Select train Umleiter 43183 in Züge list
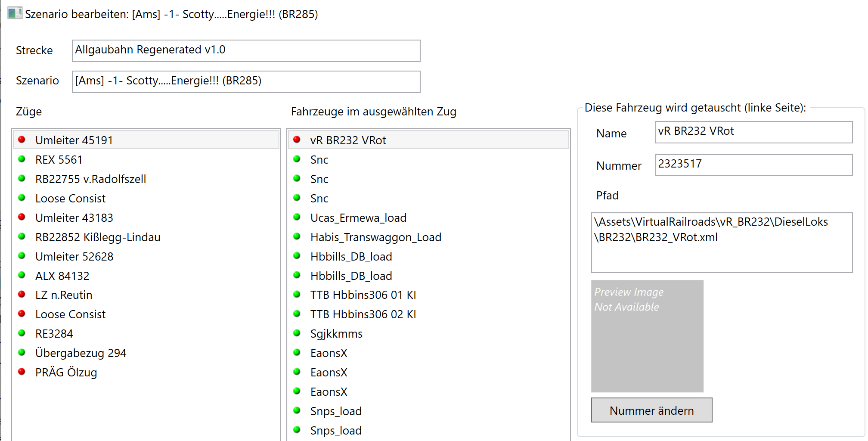The height and width of the screenshot is (441, 868). (x=74, y=218)
